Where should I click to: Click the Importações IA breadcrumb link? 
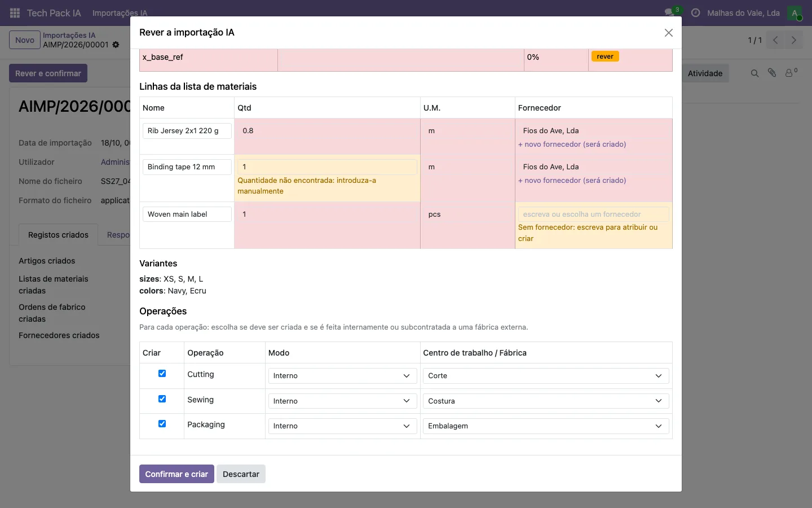(x=69, y=35)
